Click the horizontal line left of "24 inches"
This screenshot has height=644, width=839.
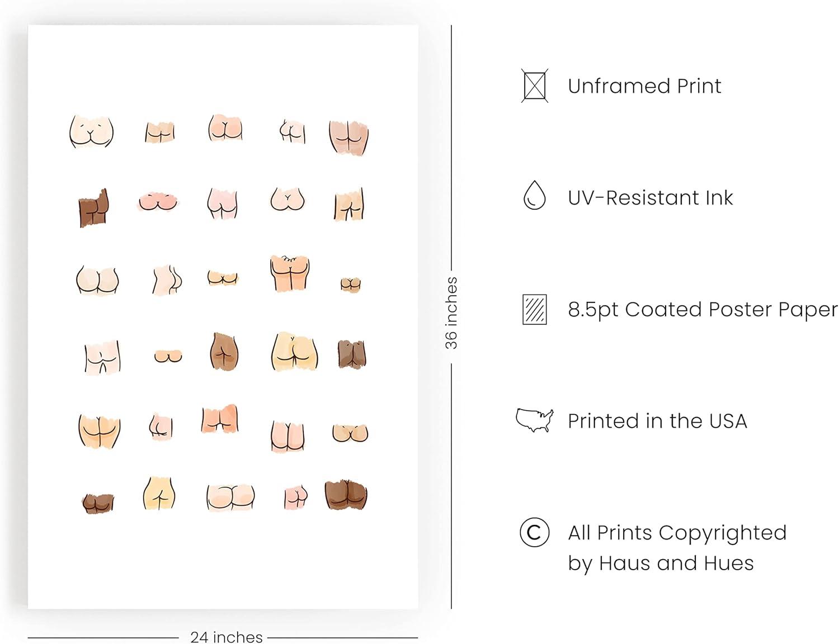tap(103, 637)
